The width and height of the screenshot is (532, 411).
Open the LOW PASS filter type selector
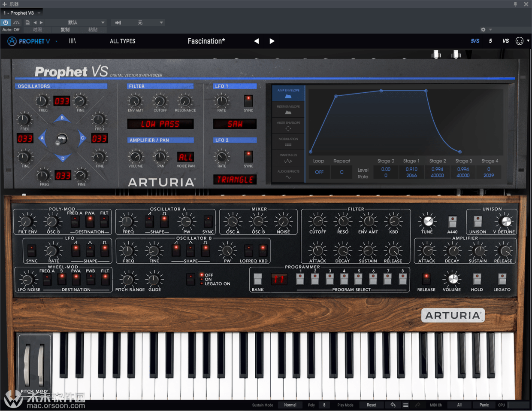tap(160, 124)
